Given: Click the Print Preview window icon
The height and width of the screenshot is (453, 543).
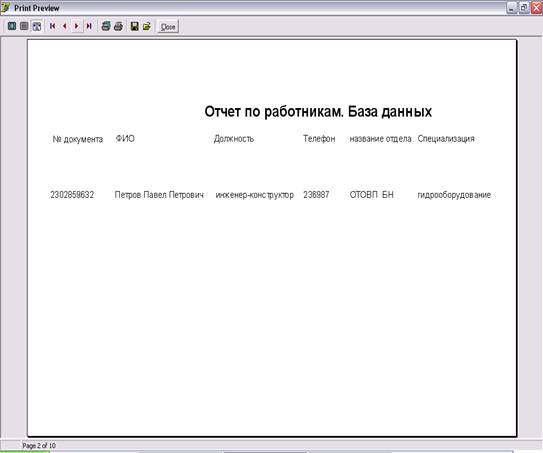Looking at the screenshot, I should click(6, 7).
